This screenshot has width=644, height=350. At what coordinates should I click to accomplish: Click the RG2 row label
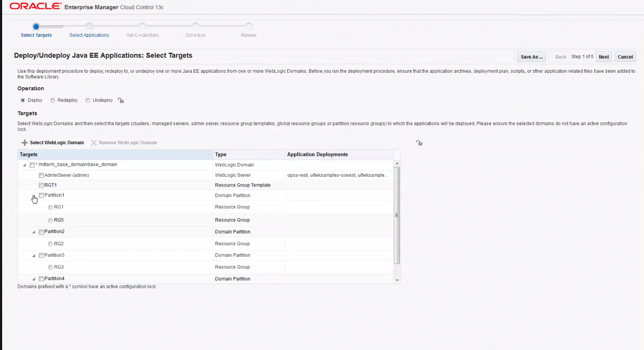(59, 243)
